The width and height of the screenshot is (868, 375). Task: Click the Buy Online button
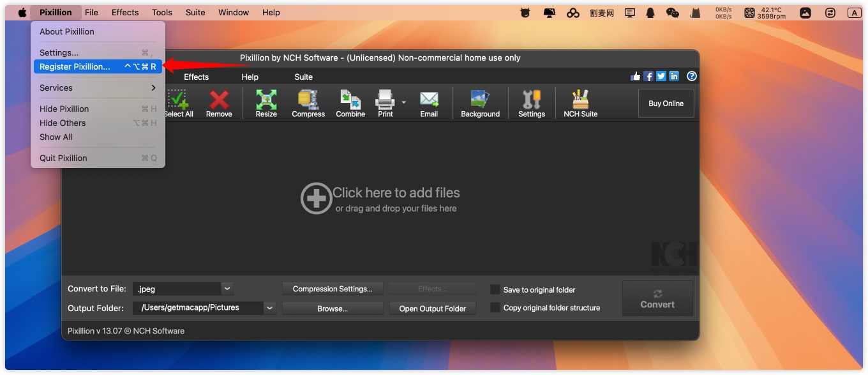tap(666, 103)
